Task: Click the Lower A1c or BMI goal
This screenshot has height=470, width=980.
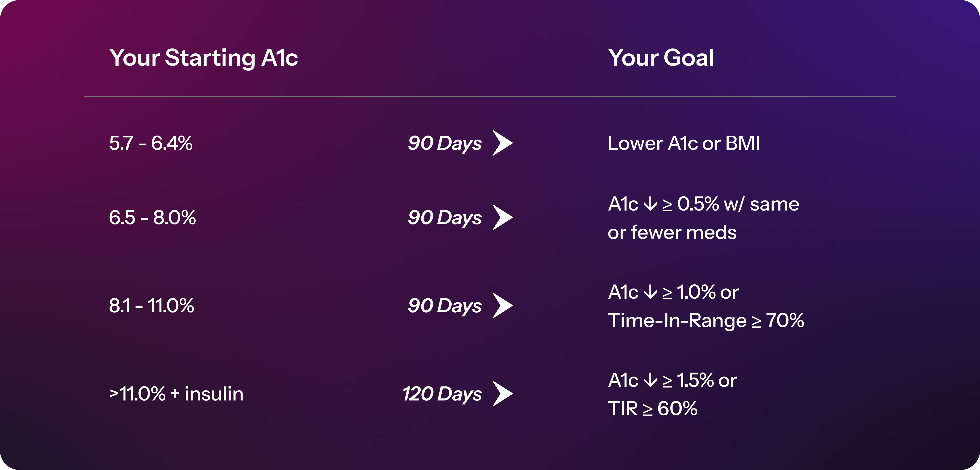Action: [684, 143]
